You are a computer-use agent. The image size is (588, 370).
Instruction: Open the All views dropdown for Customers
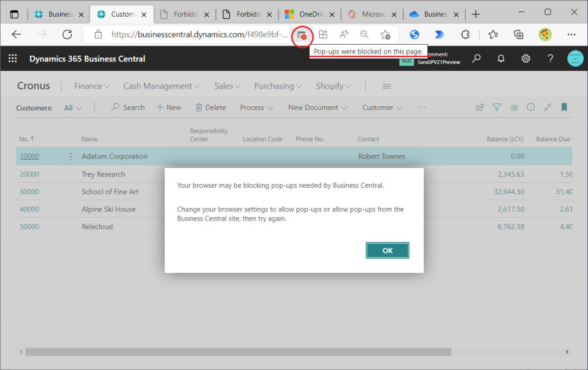click(73, 107)
